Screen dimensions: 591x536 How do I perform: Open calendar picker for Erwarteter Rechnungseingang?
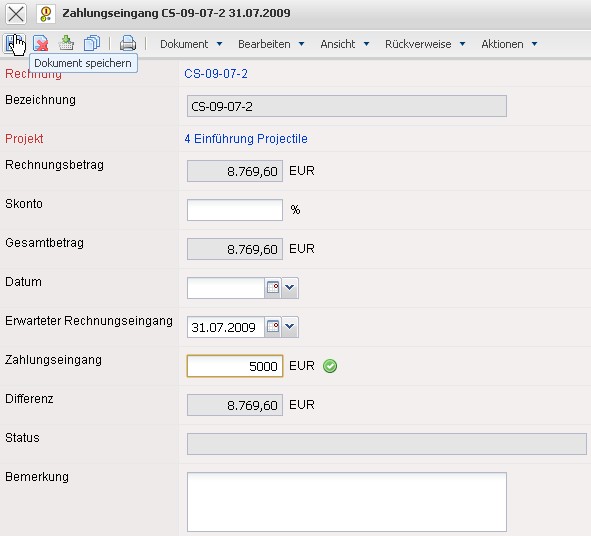273,327
